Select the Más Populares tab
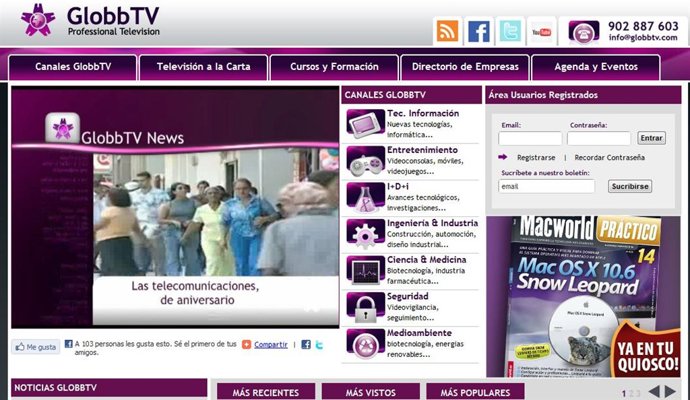Image resolution: width=690 pixels, height=400 pixels. click(475, 392)
